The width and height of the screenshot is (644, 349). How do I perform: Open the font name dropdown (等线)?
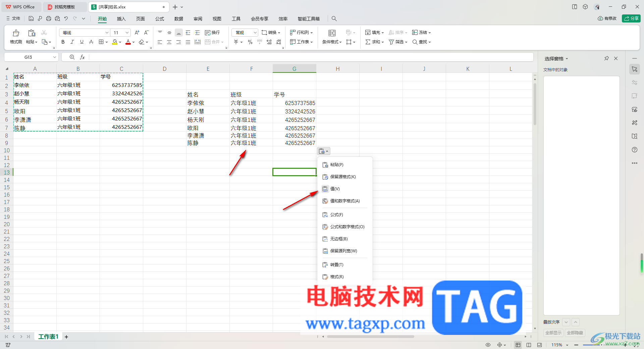pos(107,33)
